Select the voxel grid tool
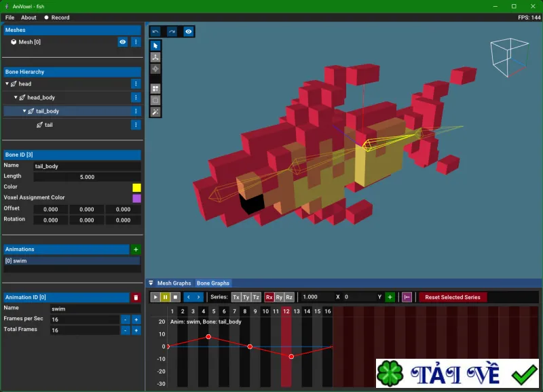The height and width of the screenshot is (392, 543). 155,89
